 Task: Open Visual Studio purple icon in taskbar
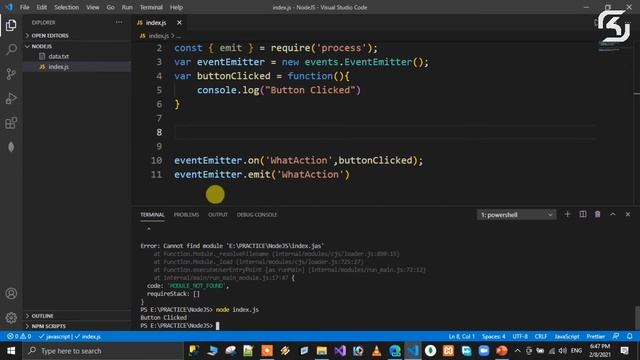340,351
